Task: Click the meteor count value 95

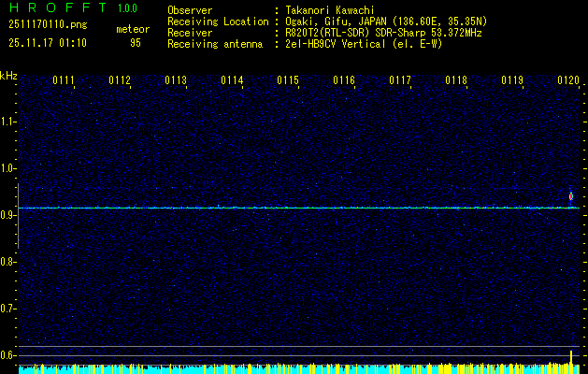Action: coord(136,43)
